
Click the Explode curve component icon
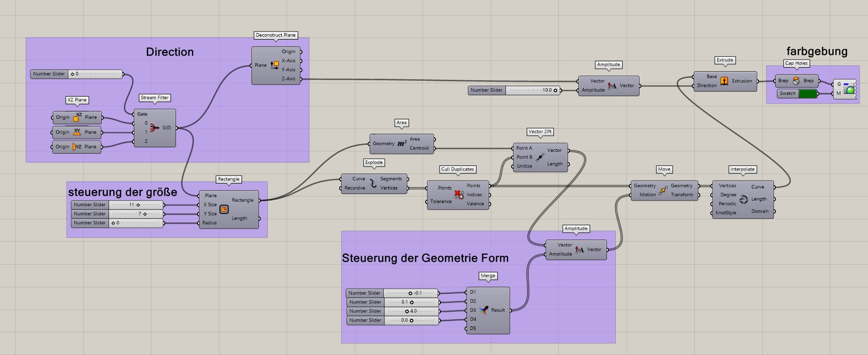click(373, 184)
